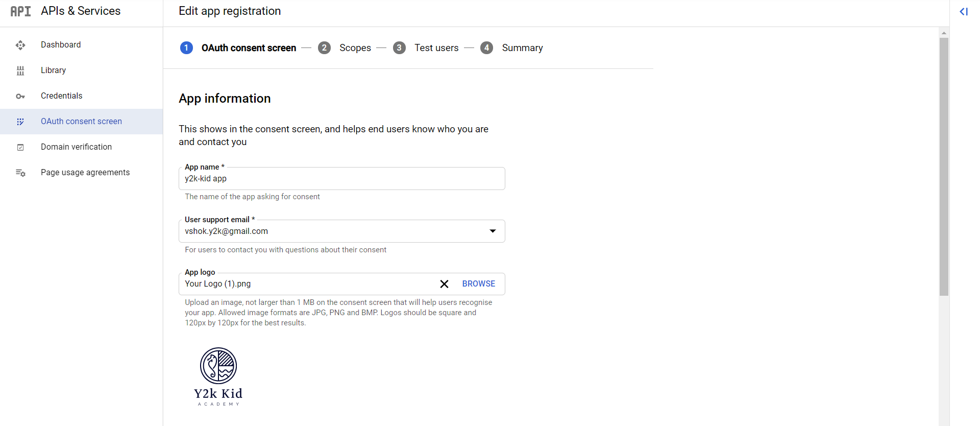The height and width of the screenshot is (426, 980).
Task: Click step 1 circle in stepper
Action: (186, 48)
